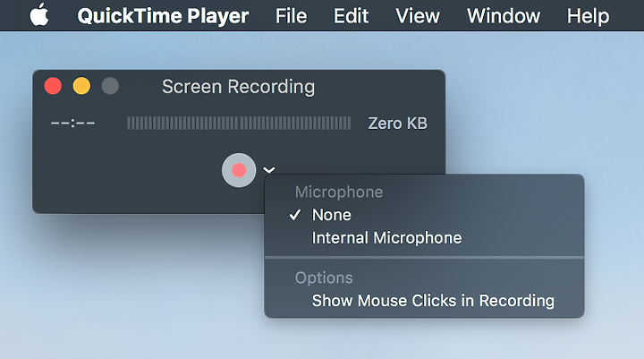This screenshot has height=359, width=644.
Task: Close the Screen Recording window
Action: 53,86
